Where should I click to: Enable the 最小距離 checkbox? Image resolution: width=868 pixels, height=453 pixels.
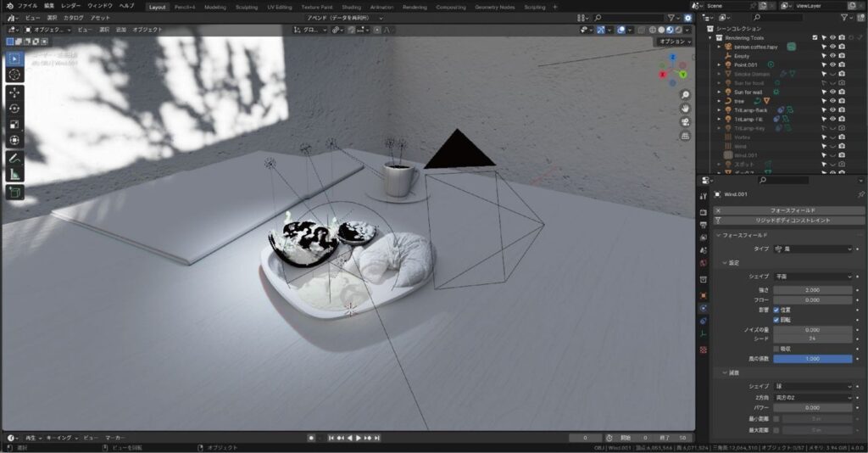776,419
